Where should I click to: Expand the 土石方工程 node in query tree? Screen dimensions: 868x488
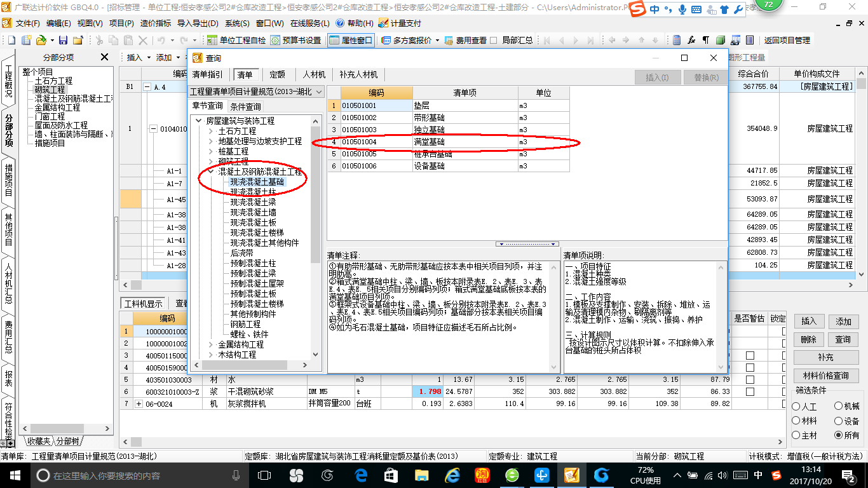(212, 131)
